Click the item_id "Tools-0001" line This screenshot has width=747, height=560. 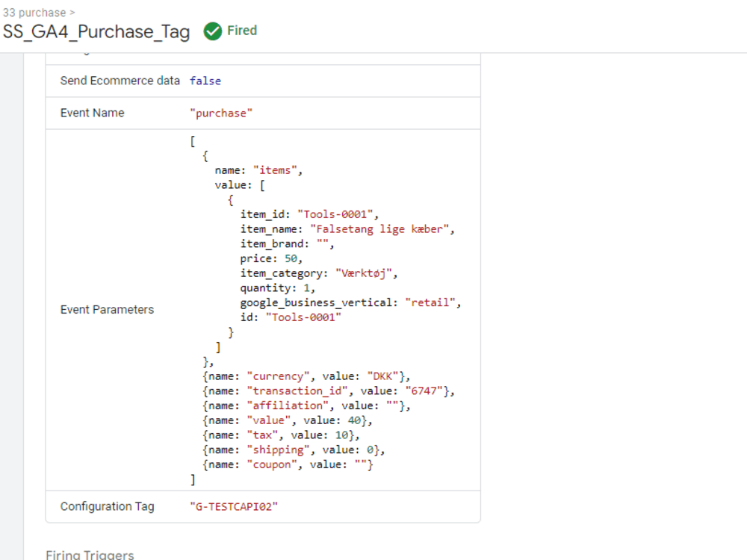point(309,214)
